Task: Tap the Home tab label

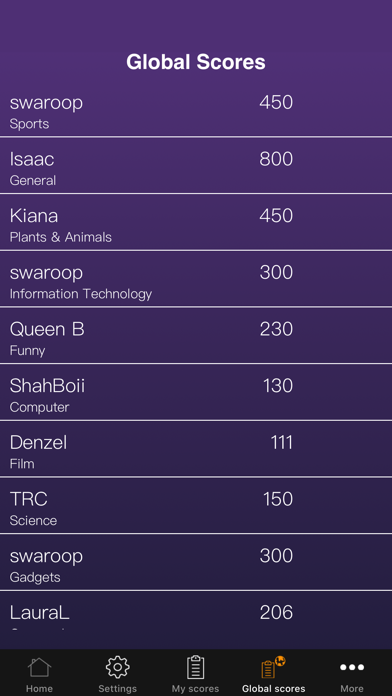Action: 39,689
